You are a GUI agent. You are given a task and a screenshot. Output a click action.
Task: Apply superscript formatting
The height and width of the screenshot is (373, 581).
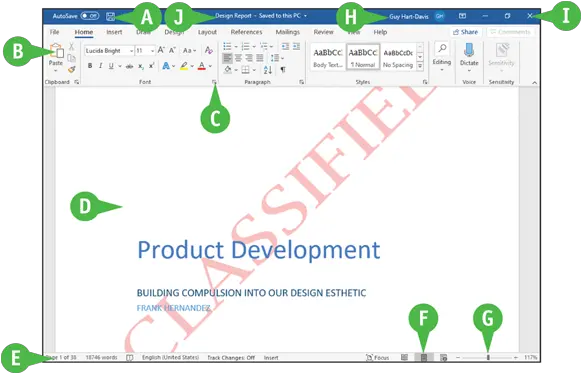(152, 66)
